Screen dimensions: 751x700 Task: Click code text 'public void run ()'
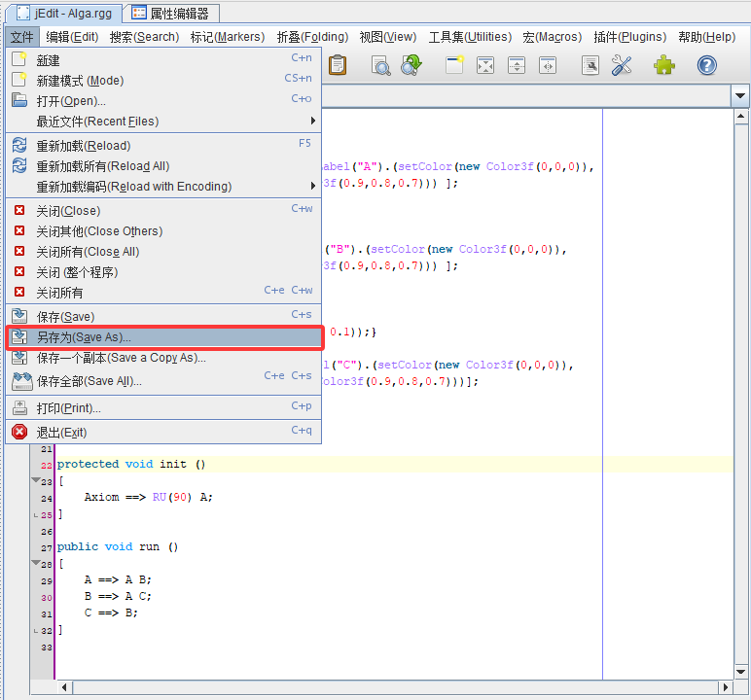point(118,546)
